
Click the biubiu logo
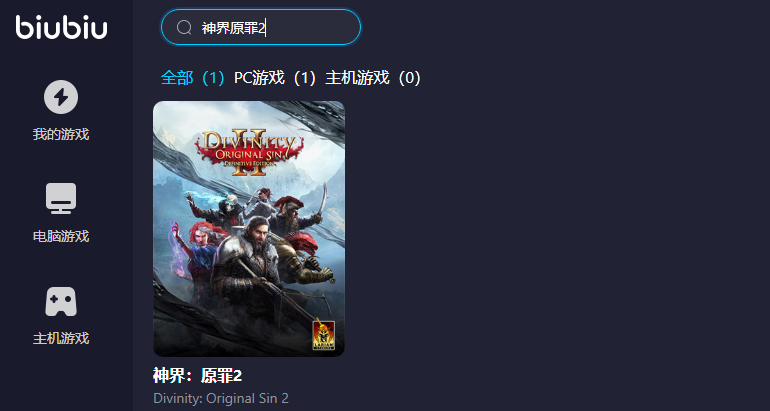tap(61, 27)
